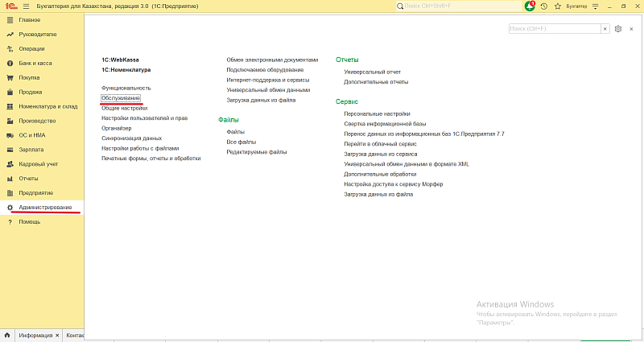Close the Информация tab
The width and height of the screenshot is (644, 342).
[57, 336]
